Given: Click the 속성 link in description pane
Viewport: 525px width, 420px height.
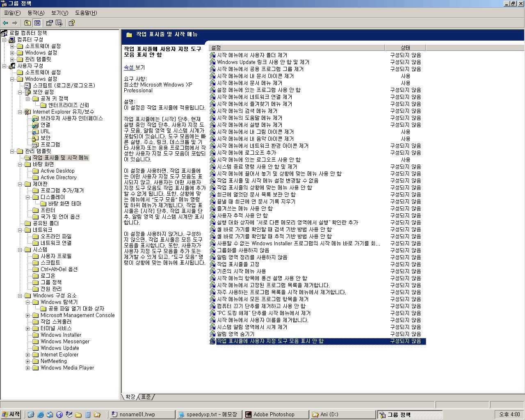Looking at the screenshot, I should coord(129,67).
